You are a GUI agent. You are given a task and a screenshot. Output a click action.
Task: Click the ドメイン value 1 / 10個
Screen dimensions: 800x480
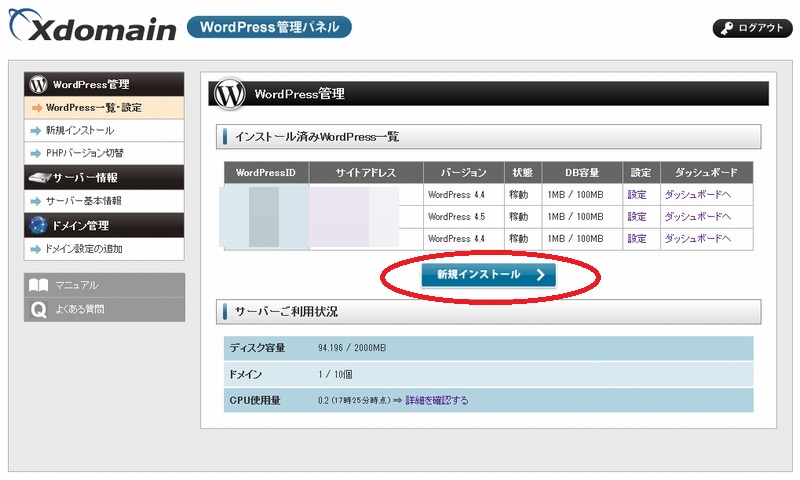[335, 374]
